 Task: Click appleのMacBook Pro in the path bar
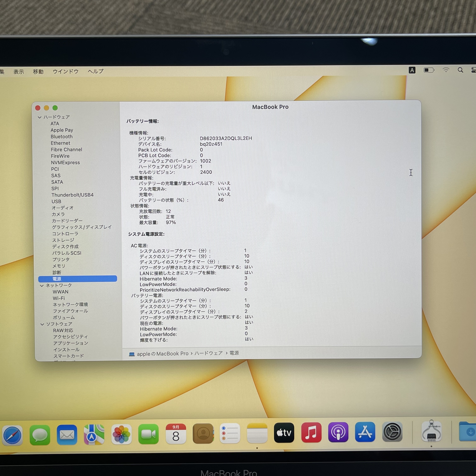pos(162,354)
